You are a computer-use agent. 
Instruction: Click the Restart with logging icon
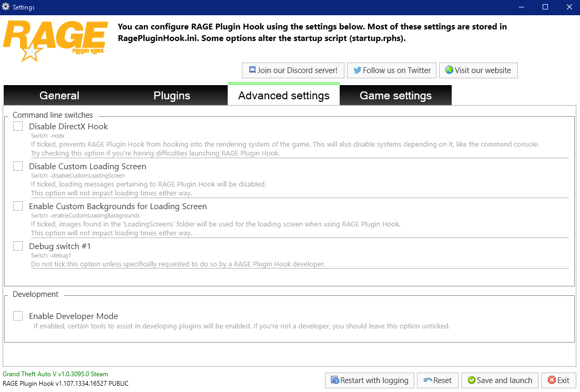tap(334, 380)
